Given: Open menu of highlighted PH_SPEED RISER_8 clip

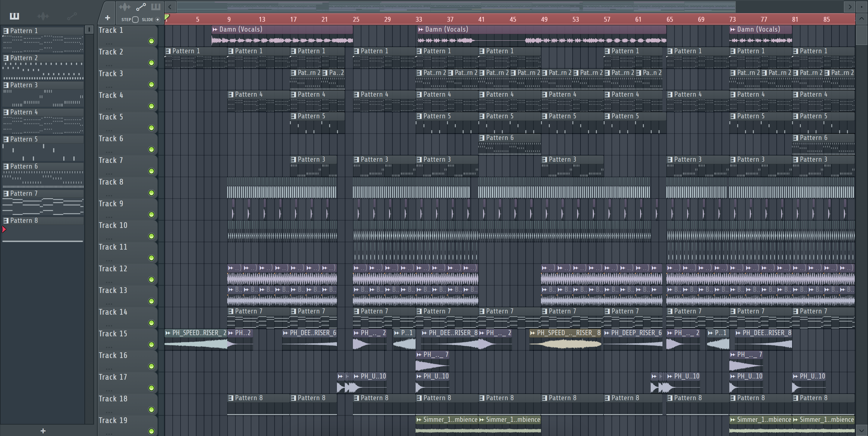Looking at the screenshot, I should click(532, 333).
